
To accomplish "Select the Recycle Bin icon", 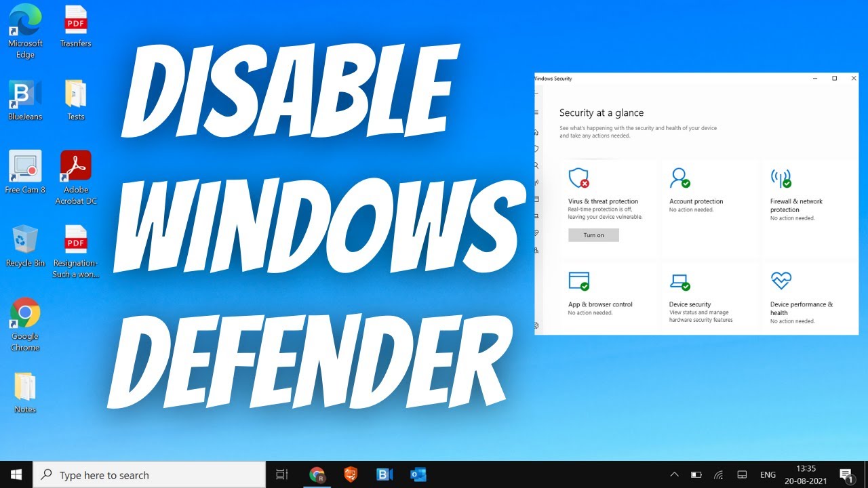I will coord(25,245).
